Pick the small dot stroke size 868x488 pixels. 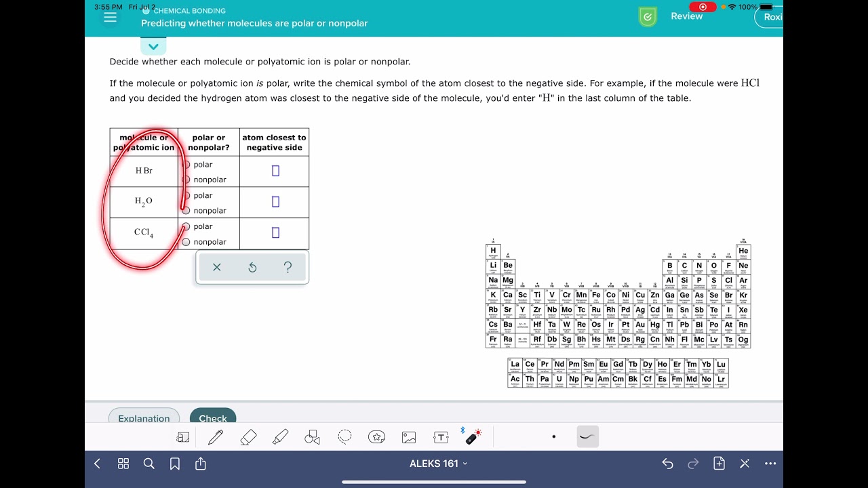coord(554,437)
